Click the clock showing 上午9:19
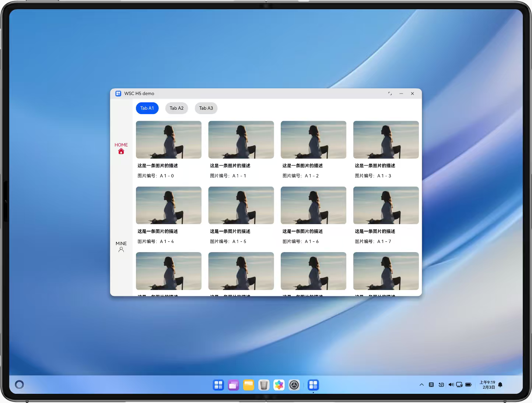This screenshot has height=403, width=532. point(487,385)
